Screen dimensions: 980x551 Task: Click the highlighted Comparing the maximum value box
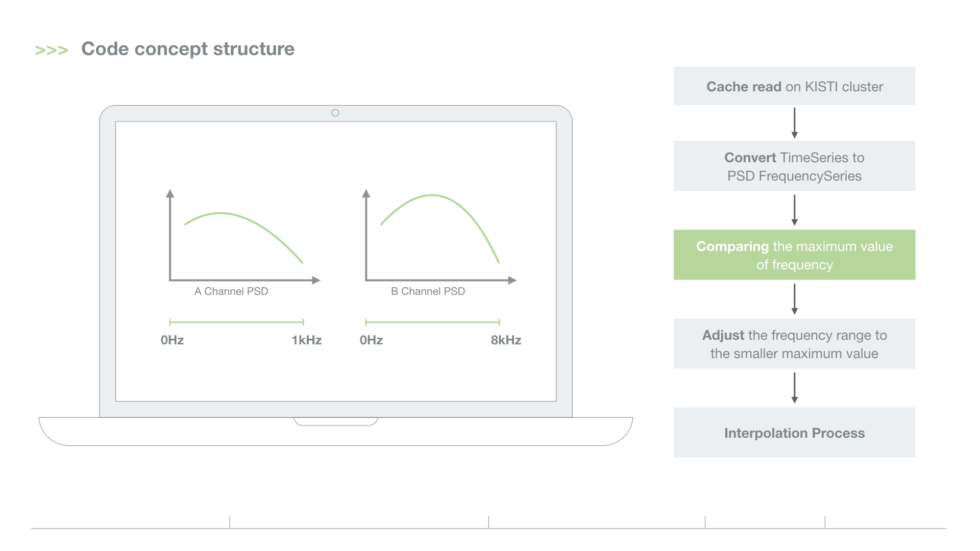(x=794, y=255)
